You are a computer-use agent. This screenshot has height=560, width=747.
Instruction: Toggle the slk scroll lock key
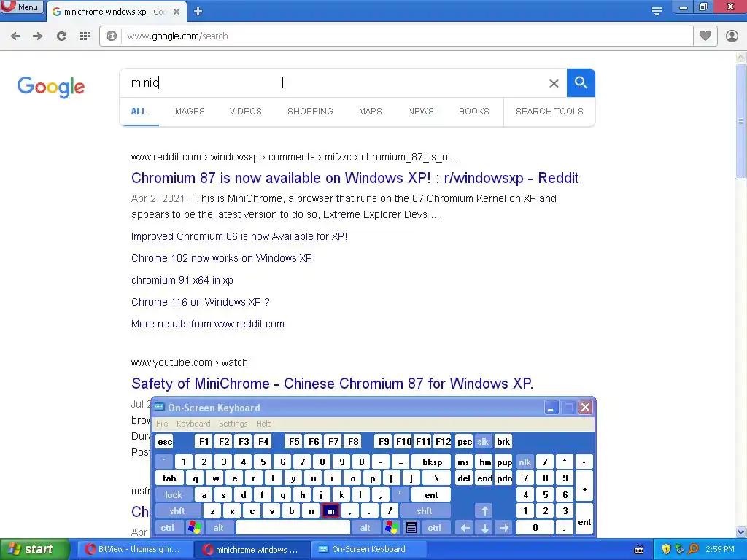pos(483,442)
